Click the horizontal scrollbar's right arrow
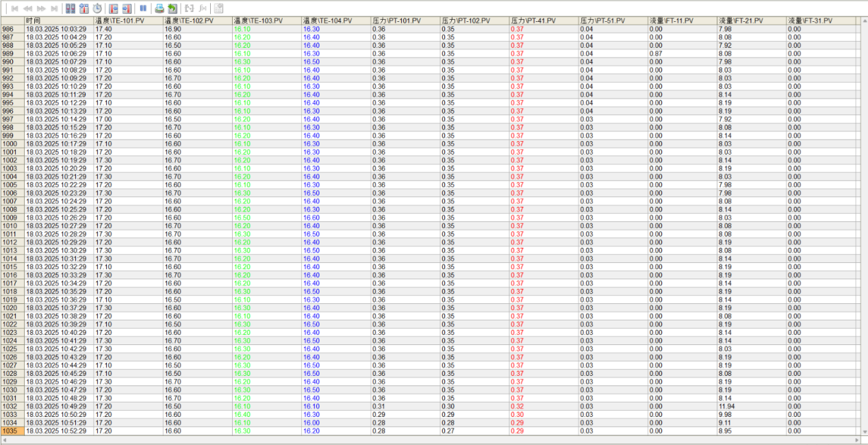 [864, 440]
